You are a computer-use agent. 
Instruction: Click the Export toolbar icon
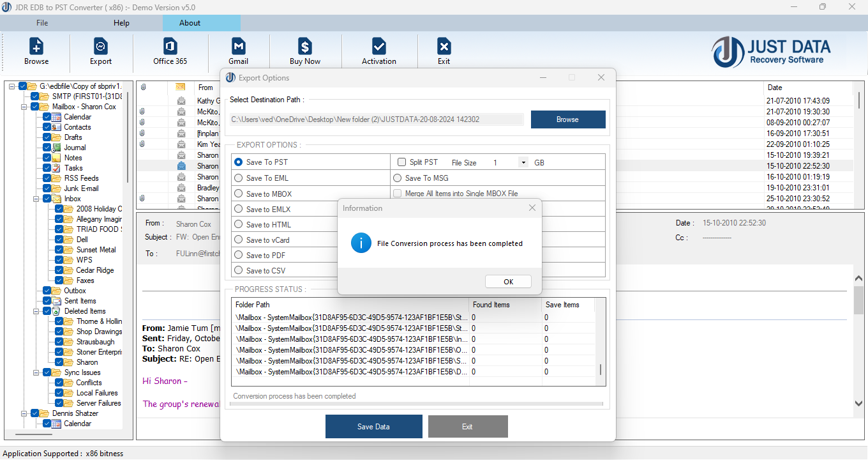click(x=100, y=50)
